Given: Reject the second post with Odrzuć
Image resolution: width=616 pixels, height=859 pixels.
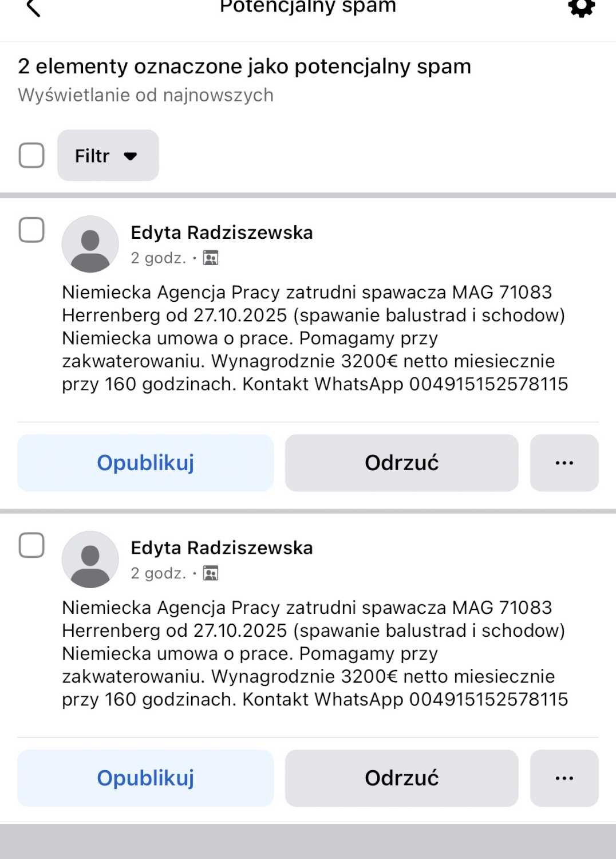Looking at the screenshot, I should pyautogui.click(x=401, y=778).
